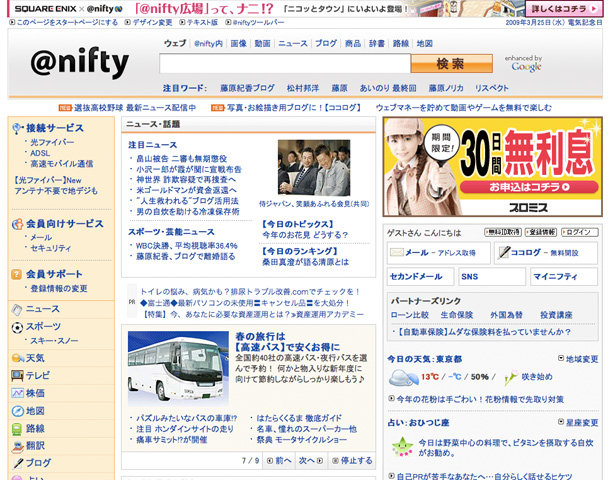Click the 登録情報 button in guest panel
The width and height of the screenshot is (611, 480).
pos(541,233)
